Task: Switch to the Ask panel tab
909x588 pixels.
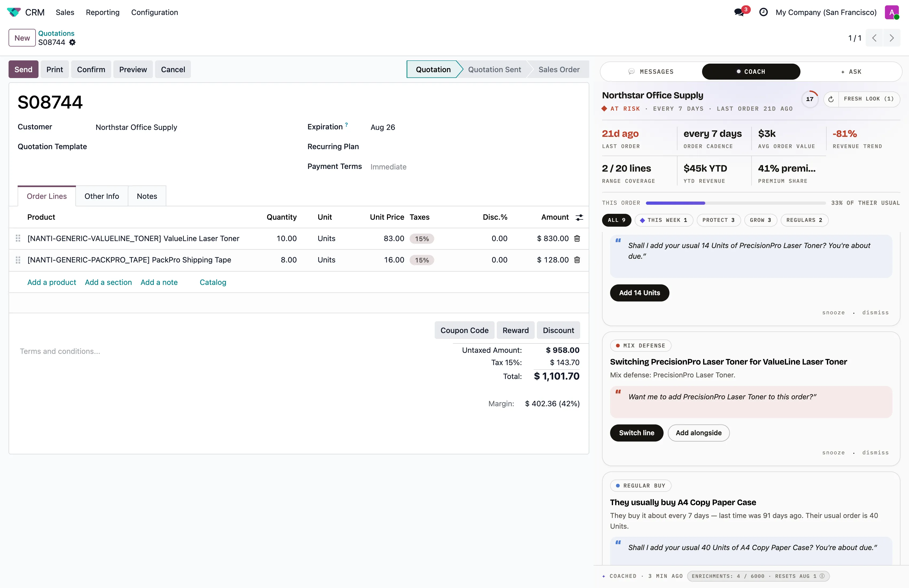Action: (x=851, y=72)
